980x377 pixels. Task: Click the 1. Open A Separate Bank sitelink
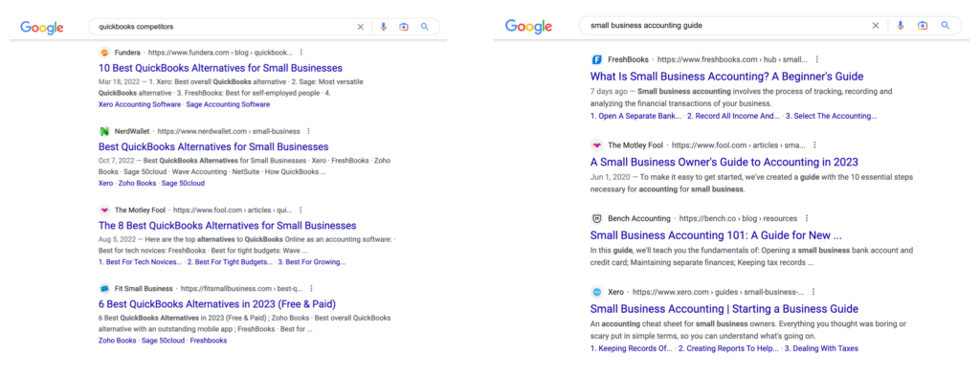[x=636, y=116]
